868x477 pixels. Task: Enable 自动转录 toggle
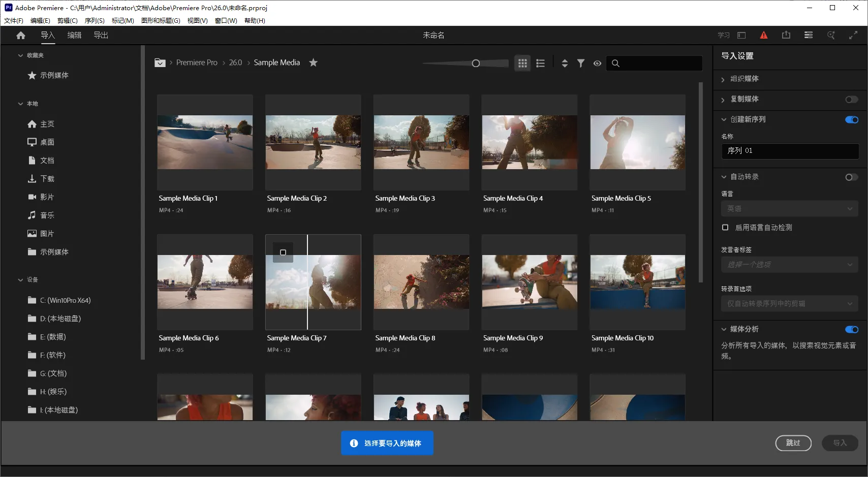click(851, 177)
